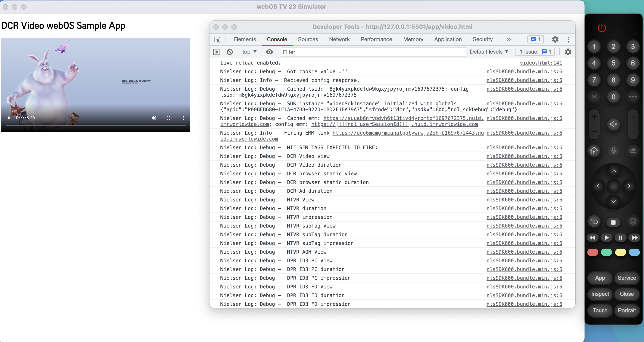
Task: Click the D-pad right arrow on remote
Action: [629, 186]
